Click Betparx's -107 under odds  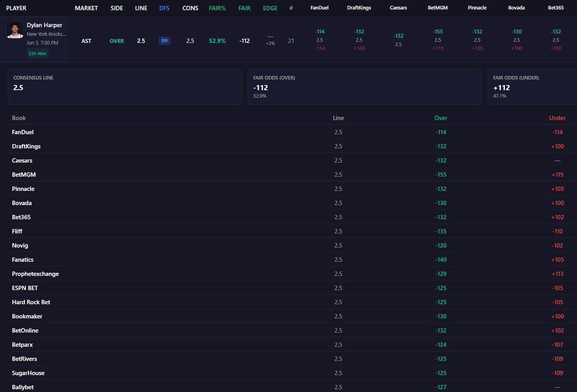click(x=557, y=344)
